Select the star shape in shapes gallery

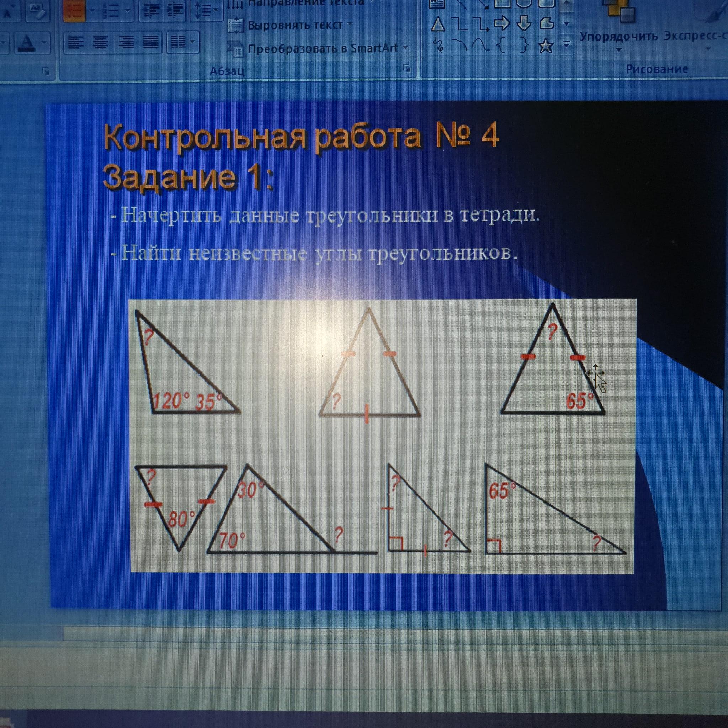pyautogui.click(x=546, y=46)
